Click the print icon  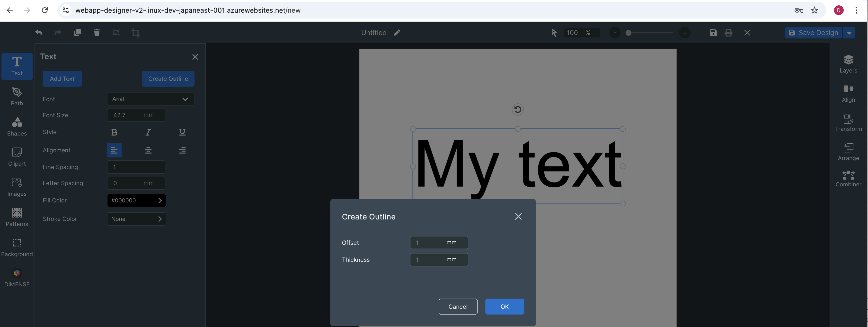pyautogui.click(x=728, y=33)
